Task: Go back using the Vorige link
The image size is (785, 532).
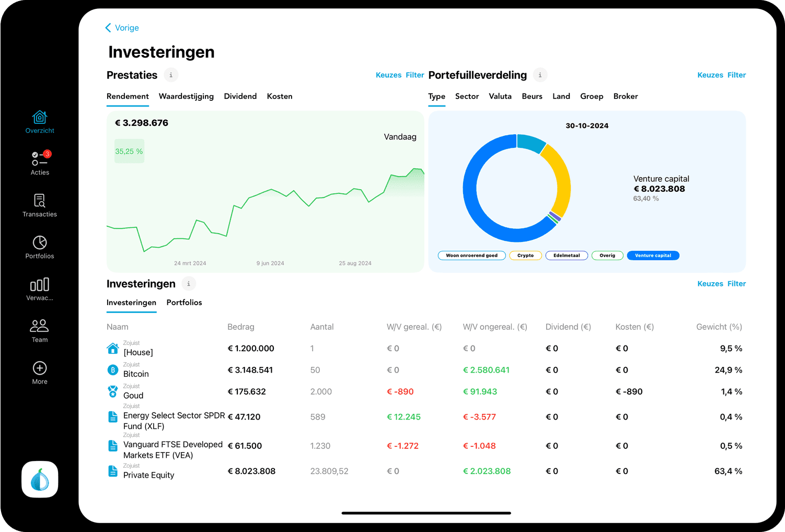Action: point(122,28)
